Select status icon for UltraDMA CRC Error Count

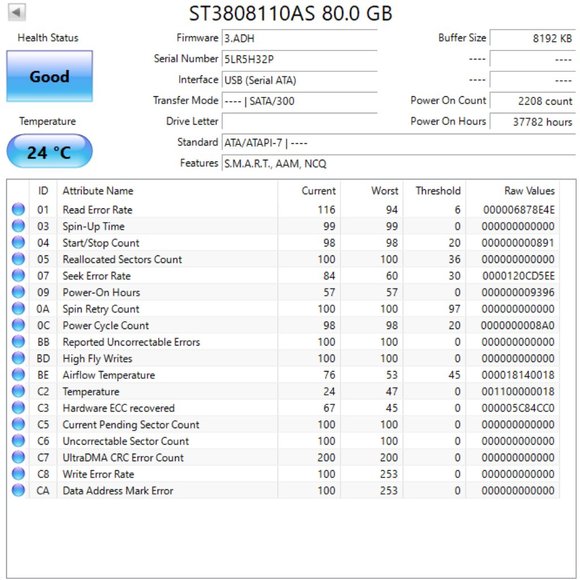click(18, 457)
